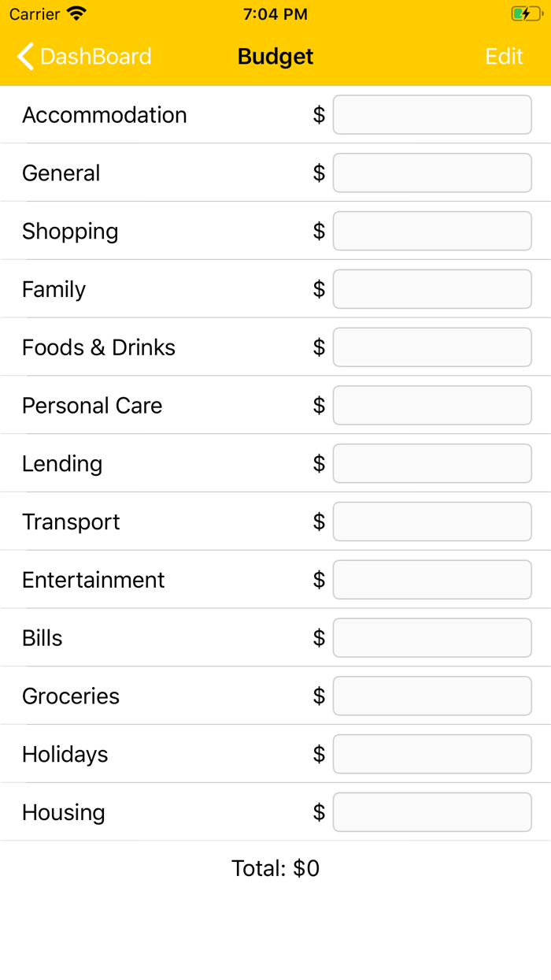551x980 pixels.
Task: Focus the Lending amount input
Action: 432,464
